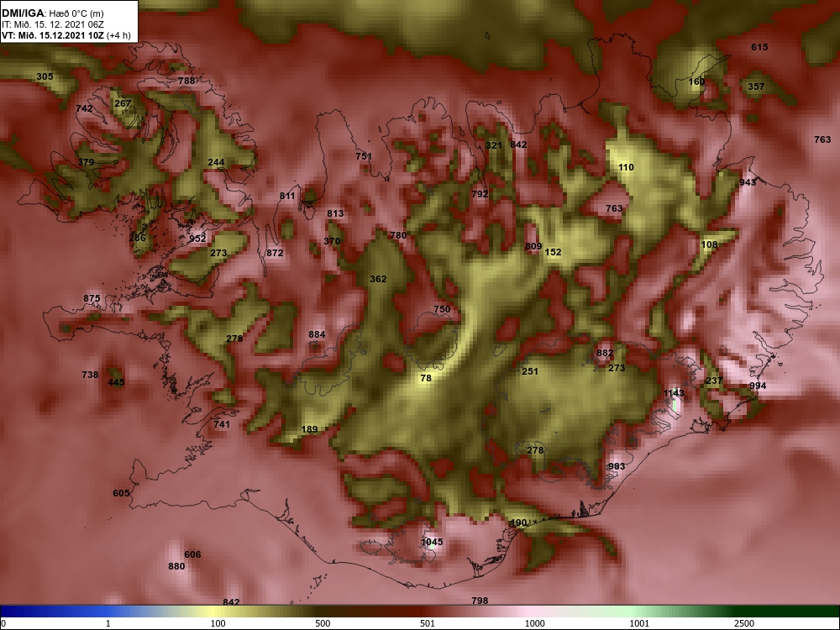
Task: Click the 110 height value
Action: click(x=626, y=168)
